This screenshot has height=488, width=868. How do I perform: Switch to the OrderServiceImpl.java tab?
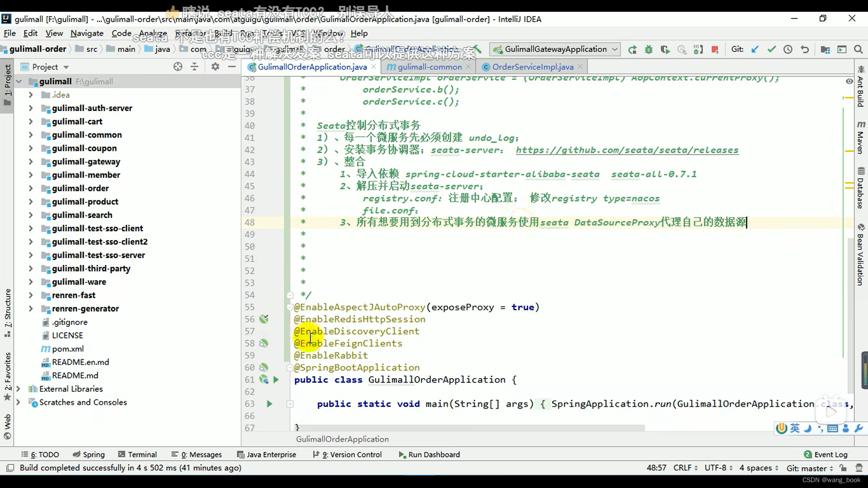[533, 67]
